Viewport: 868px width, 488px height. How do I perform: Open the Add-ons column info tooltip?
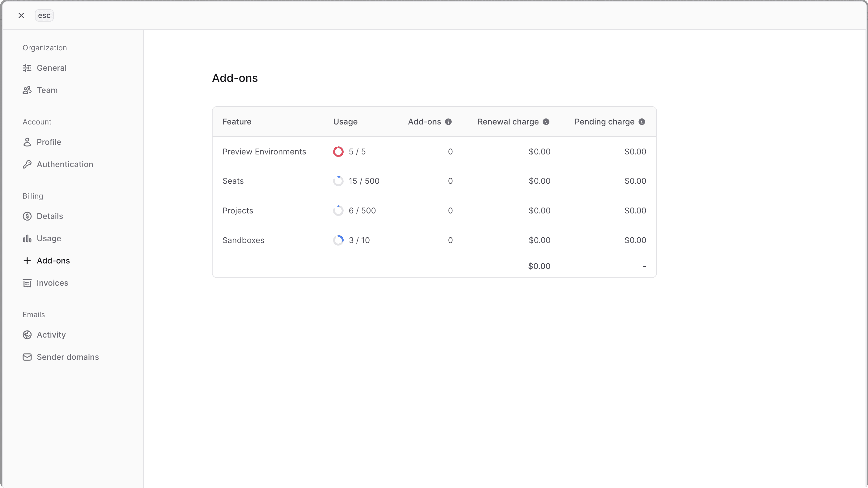448,122
